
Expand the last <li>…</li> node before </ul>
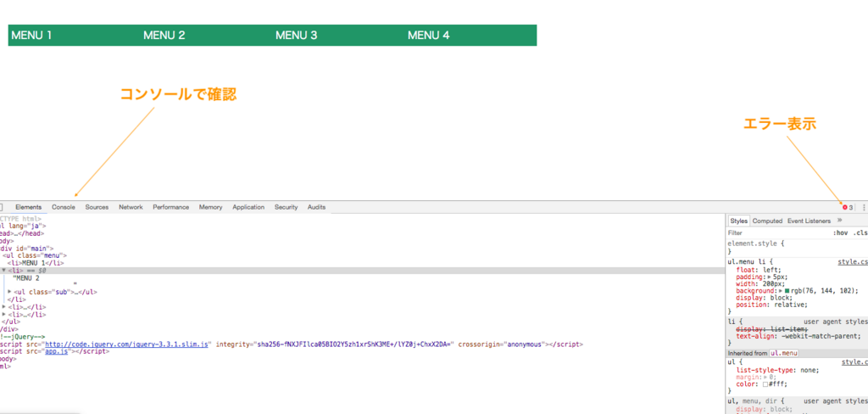(4, 314)
